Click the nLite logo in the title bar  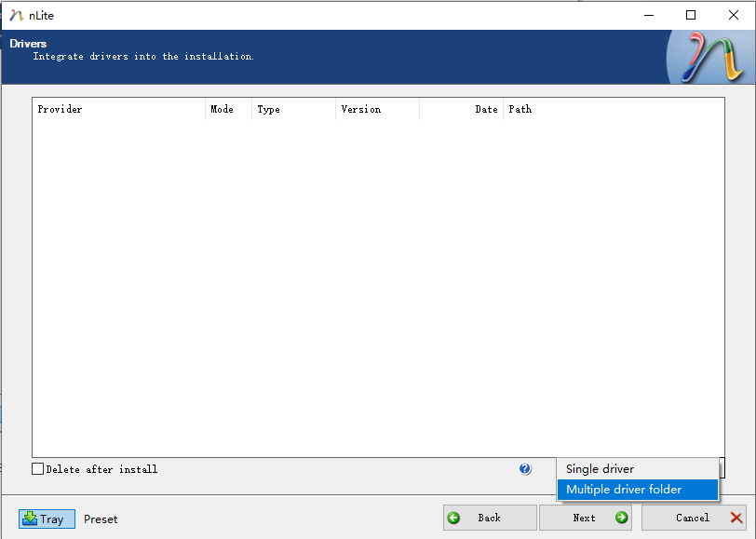tap(17, 15)
